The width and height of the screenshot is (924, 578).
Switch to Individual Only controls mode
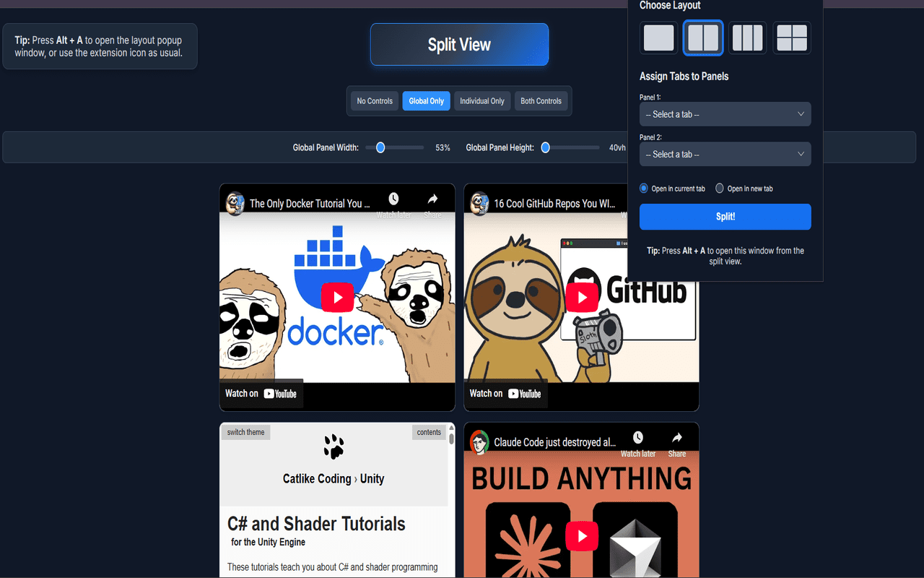pos(482,101)
